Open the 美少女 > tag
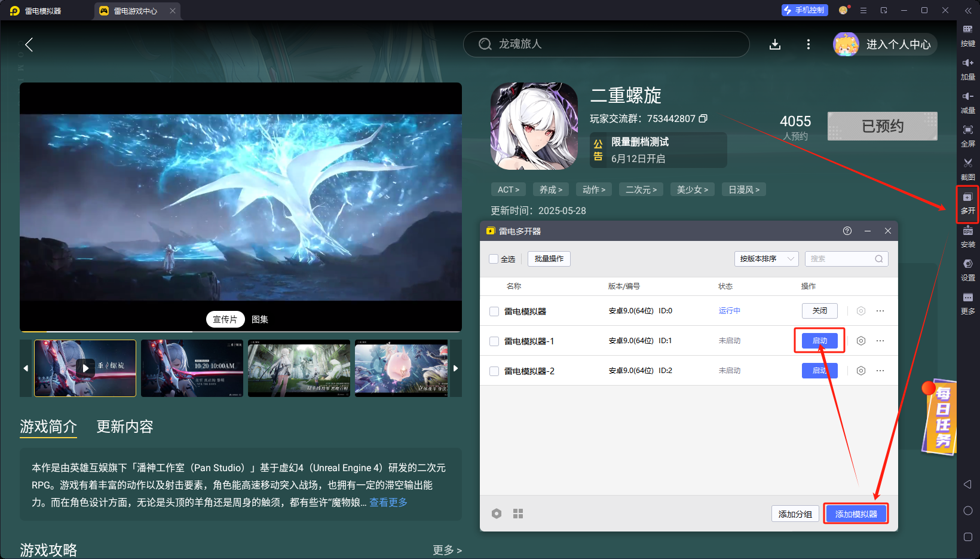980x559 pixels. point(693,190)
